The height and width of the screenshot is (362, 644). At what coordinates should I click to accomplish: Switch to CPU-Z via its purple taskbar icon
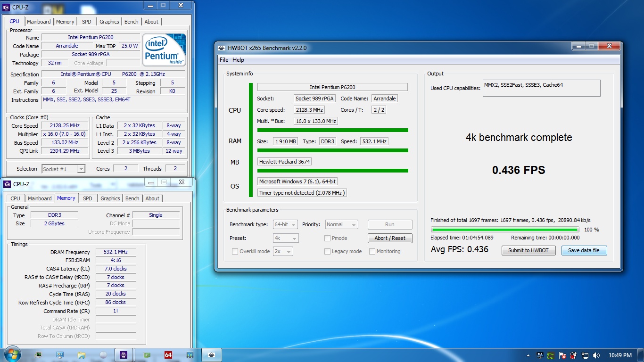(124, 355)
